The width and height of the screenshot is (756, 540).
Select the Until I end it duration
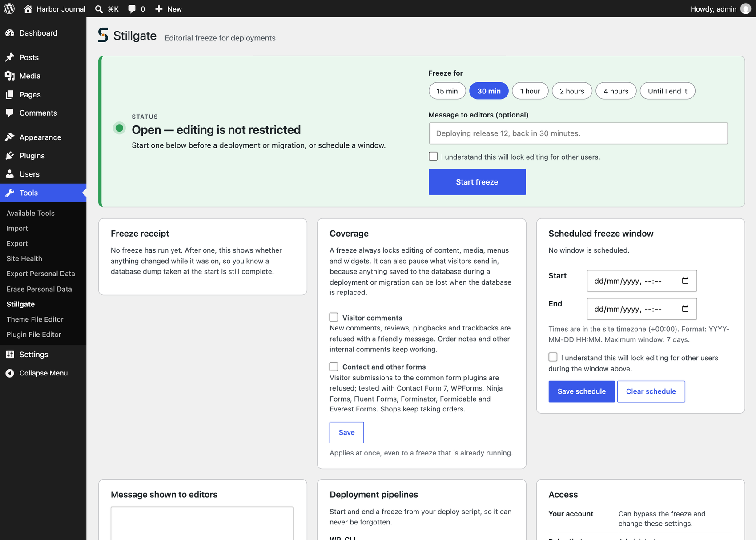667,91
